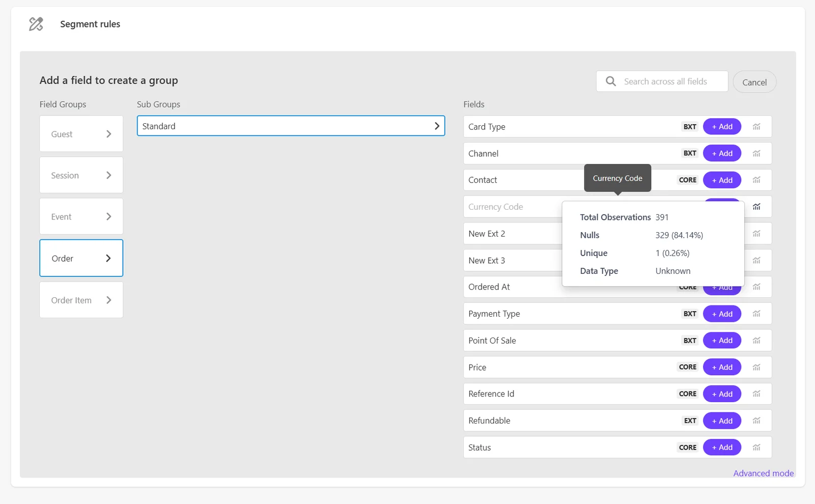
Task: Show statistics chart icon for Refundable
Action: pos(756,421)
